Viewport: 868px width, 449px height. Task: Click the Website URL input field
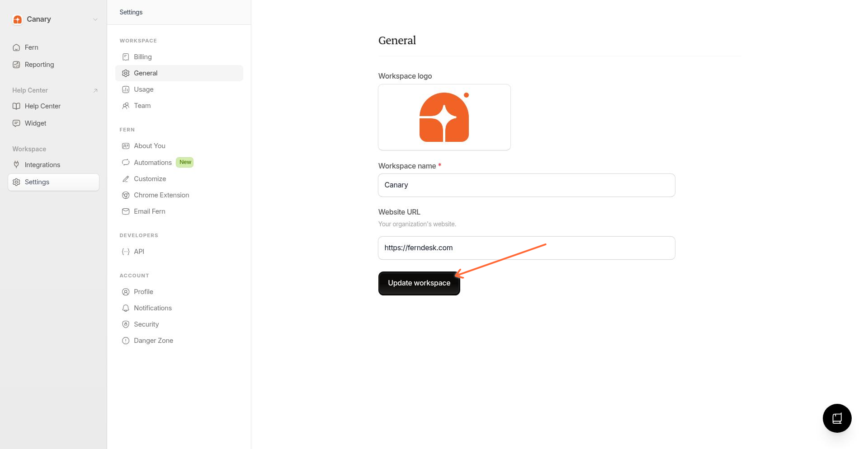(526, 248)
